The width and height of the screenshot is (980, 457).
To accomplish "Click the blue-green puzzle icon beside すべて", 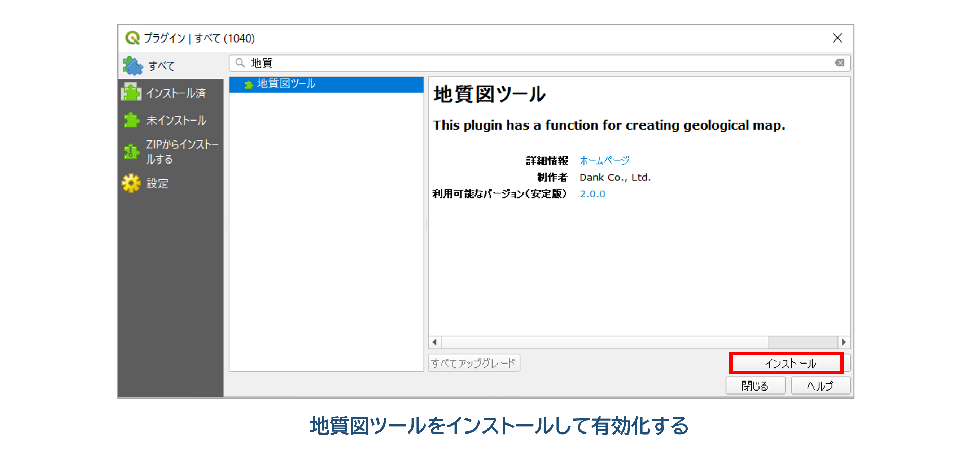I will 132,65.
